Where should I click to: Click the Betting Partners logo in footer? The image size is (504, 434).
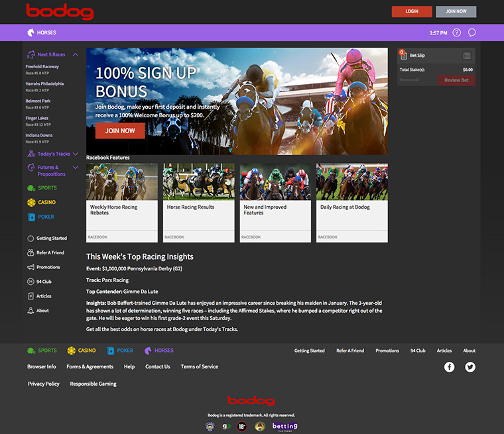284,426
